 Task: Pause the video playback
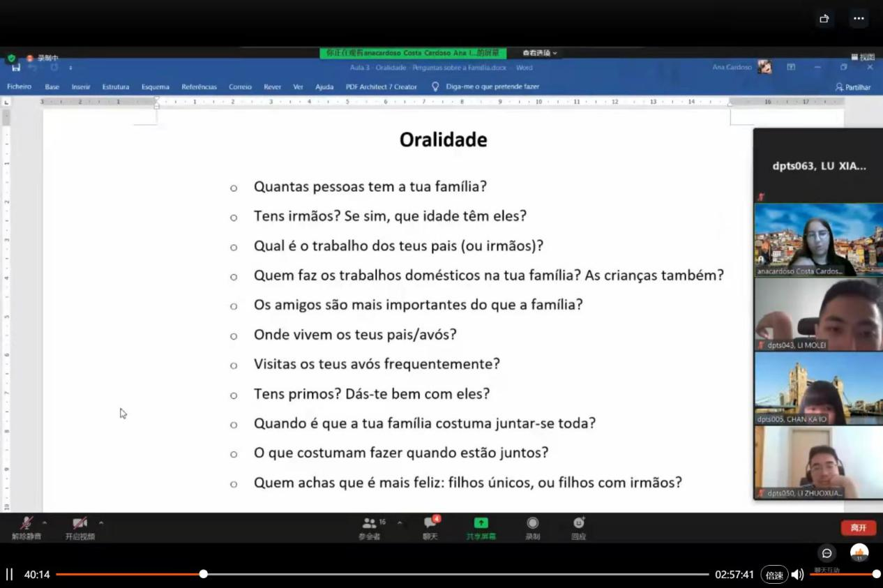point(10,575)
